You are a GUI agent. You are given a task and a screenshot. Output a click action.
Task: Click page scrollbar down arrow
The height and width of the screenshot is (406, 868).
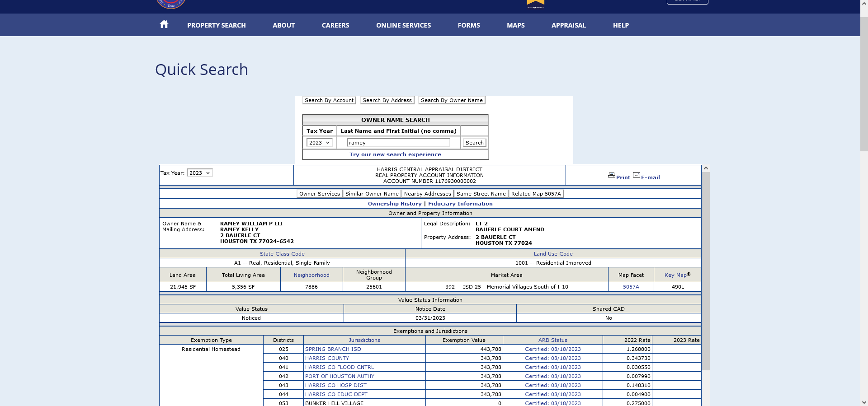(x=864, y=402)
